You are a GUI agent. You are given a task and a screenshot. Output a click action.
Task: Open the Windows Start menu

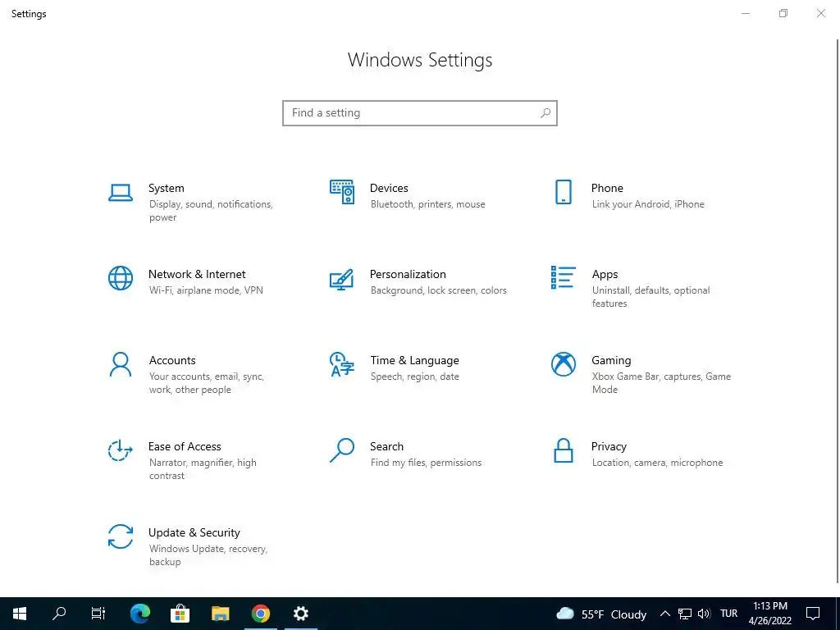[20, 614]
